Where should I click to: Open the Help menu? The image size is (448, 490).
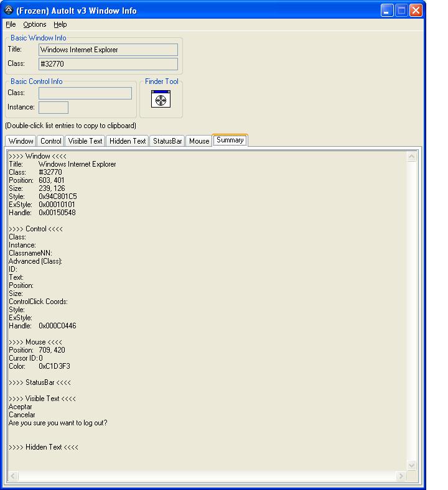click(x=60, y=24)
